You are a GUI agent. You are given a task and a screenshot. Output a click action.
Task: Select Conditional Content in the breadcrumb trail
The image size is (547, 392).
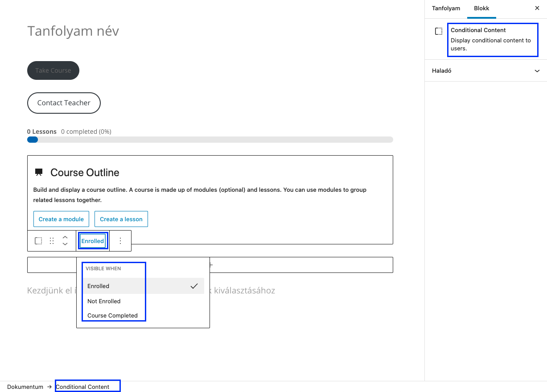[x=87, y=386]
